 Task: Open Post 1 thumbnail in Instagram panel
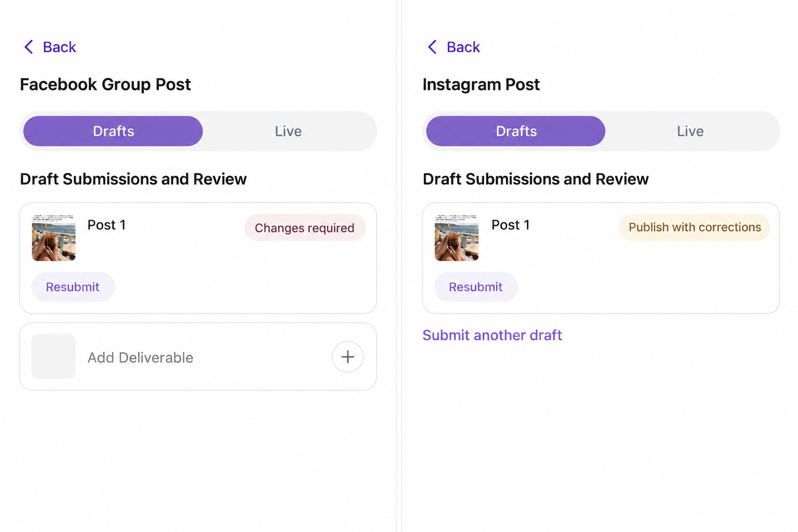pos(457,237)
